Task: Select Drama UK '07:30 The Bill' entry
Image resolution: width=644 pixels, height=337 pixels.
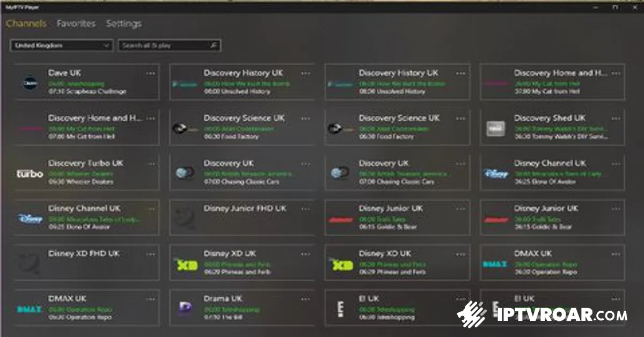Action: pyautogui.click(x=223, y=317)
